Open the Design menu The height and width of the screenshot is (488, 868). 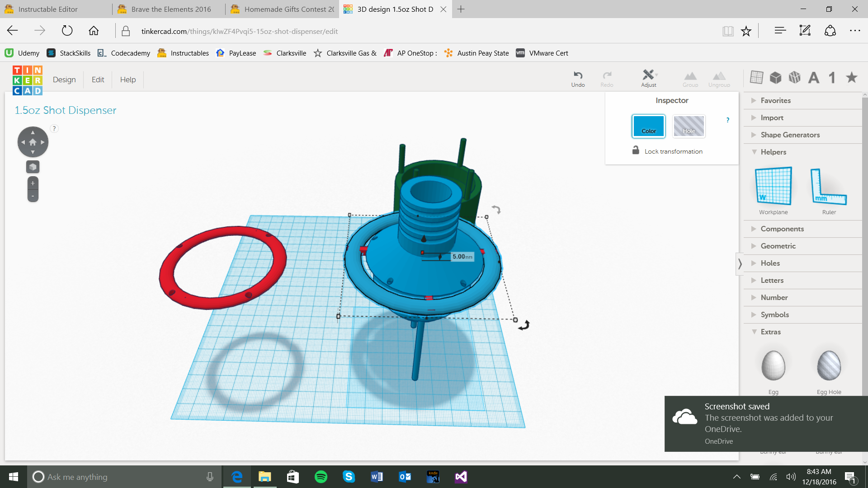tap(64, 80)
